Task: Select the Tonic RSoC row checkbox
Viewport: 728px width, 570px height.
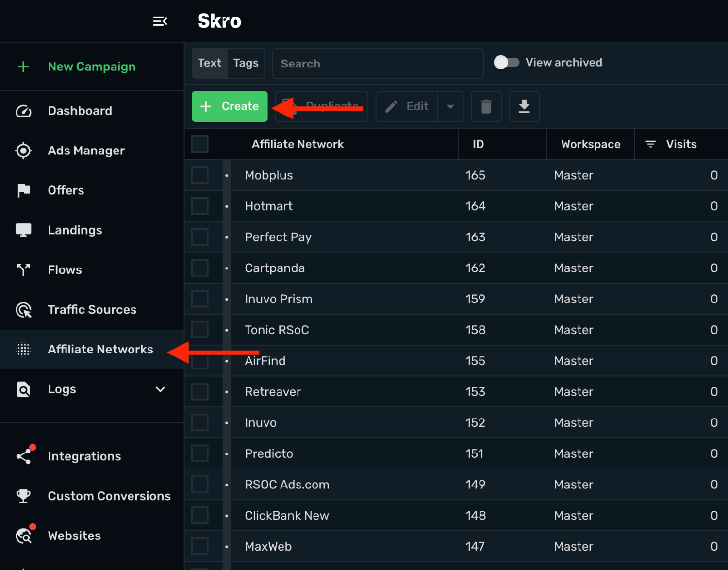Action: [x=199, y=330]
